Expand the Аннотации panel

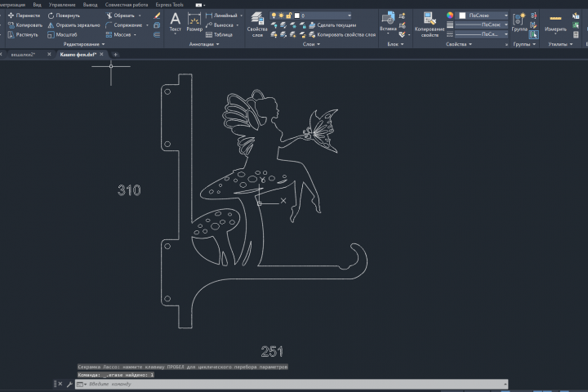click(x=204, y=44)
